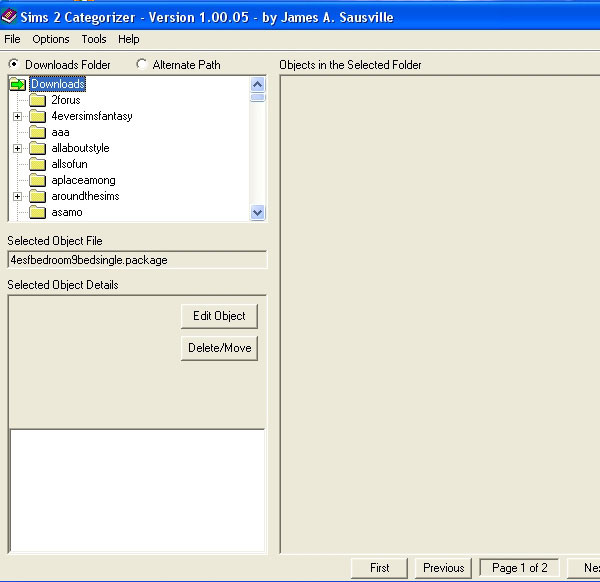Click the folder tree scroll down arrow
This screenshot has width=600, height=582.
pos(258,212)
